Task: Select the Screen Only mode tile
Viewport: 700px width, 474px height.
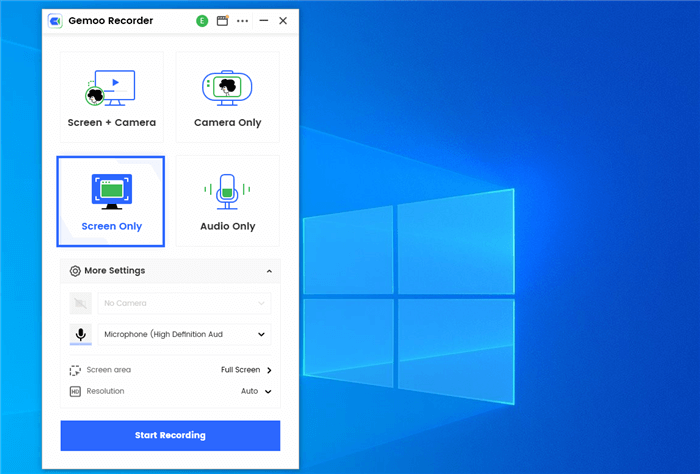Action: click(x=111, y=200)
